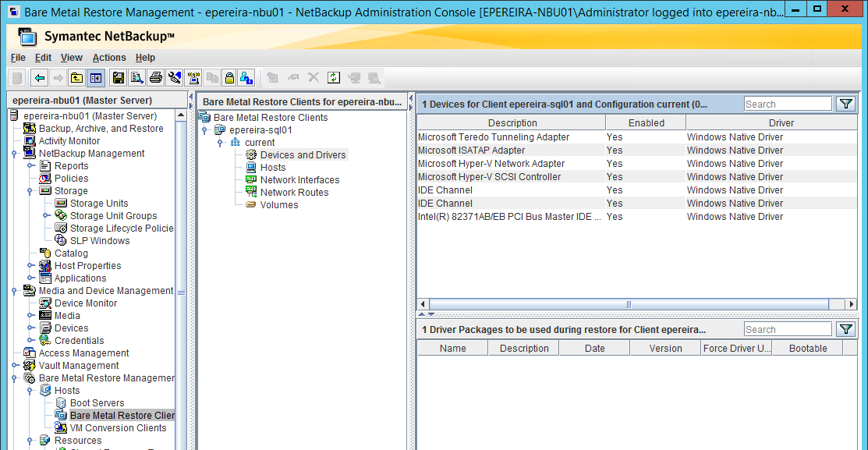The image size is (868, 450).
Task: Click filter icon in Devices pane header
Action: click(846, 104)
